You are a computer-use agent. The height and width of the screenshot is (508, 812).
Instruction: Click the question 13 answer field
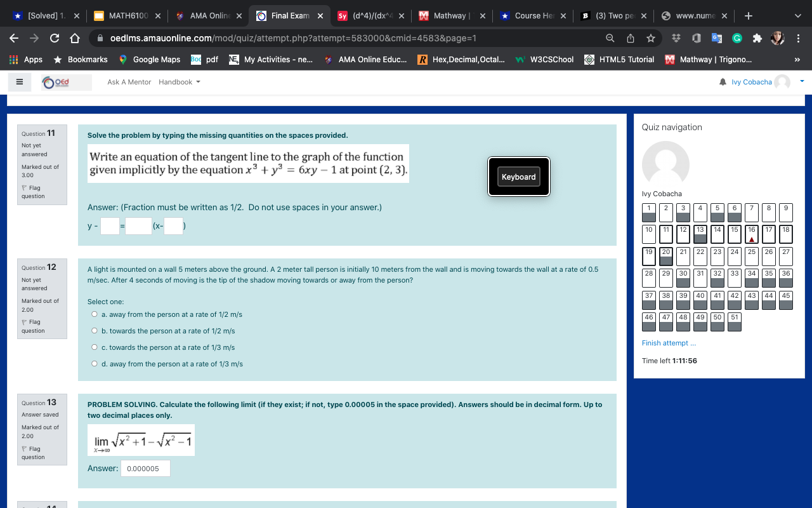point(145,469)
